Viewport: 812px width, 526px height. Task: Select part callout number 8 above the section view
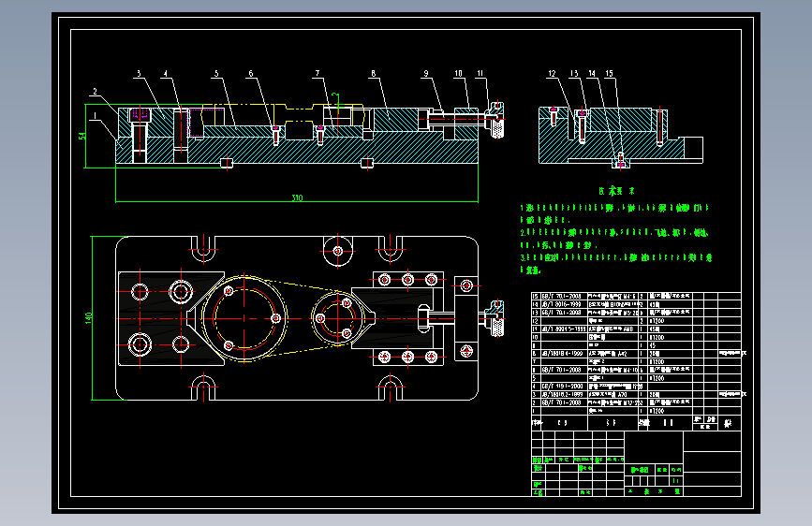click(373, 74)
